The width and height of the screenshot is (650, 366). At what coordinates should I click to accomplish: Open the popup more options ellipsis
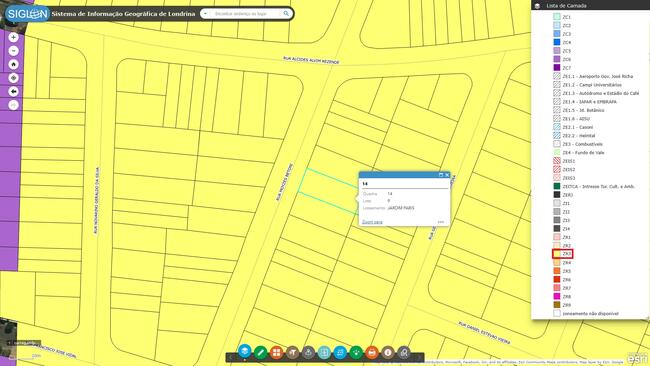(441, 222)
